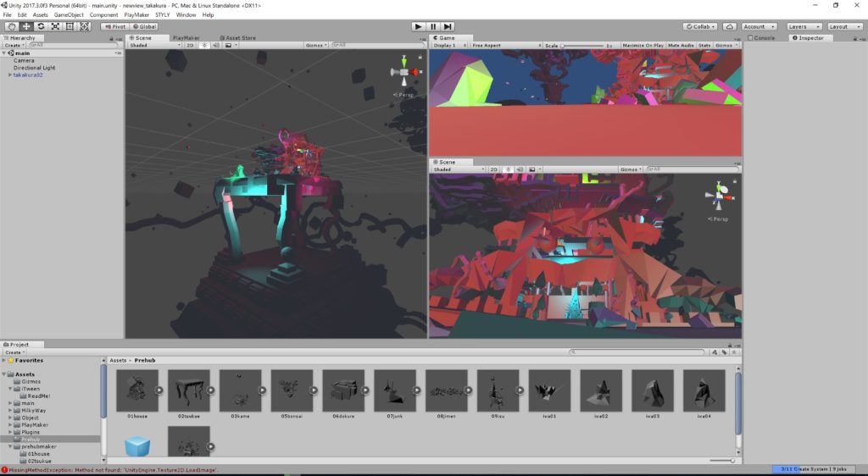This screenshot has height=476, width=868.
Task: Toggle Global handle rotation
Action: pos(145,26)
